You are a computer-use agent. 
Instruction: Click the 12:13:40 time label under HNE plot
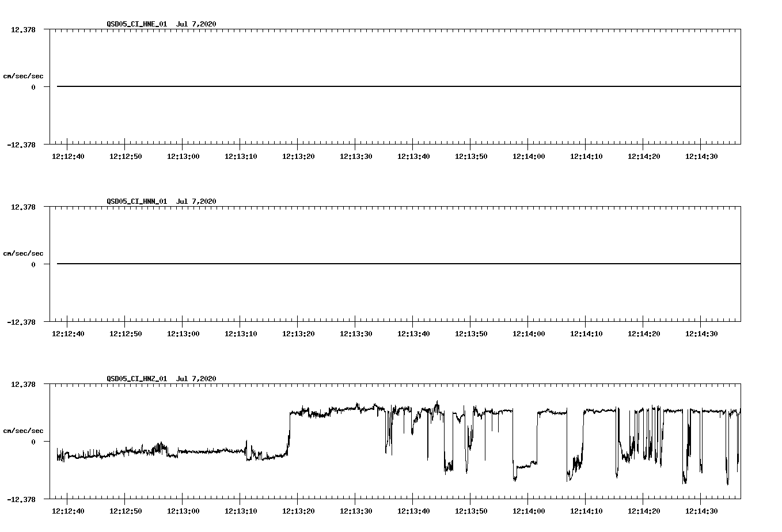413,157
